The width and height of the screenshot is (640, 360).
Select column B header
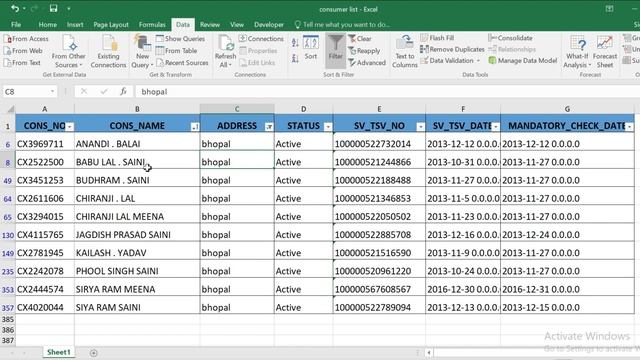click(137, 109)
